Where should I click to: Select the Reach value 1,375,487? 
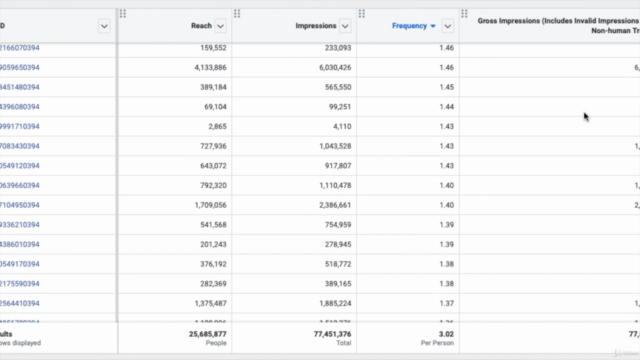point(210,303)
